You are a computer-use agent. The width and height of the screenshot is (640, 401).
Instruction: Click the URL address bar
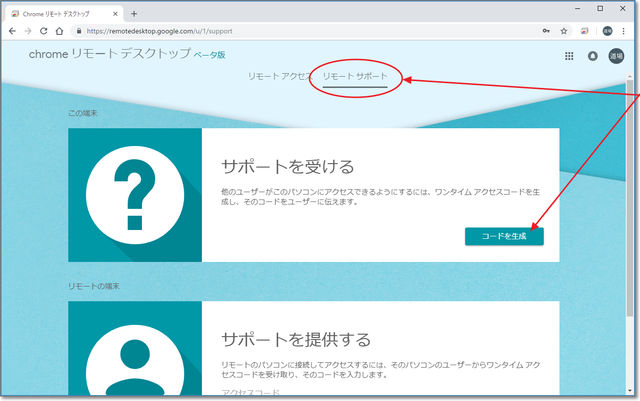(300, 31)
